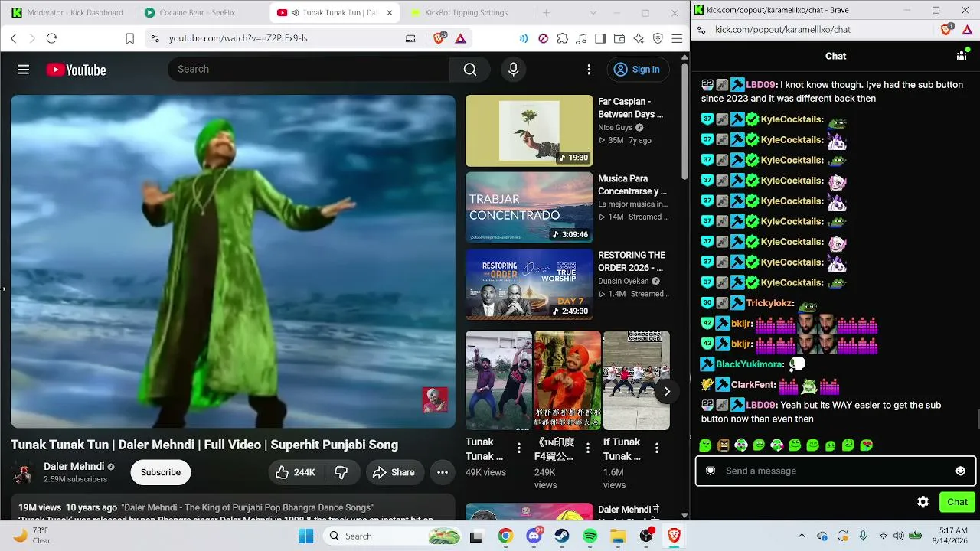Start voice search with the microphone

click(513, 70)
